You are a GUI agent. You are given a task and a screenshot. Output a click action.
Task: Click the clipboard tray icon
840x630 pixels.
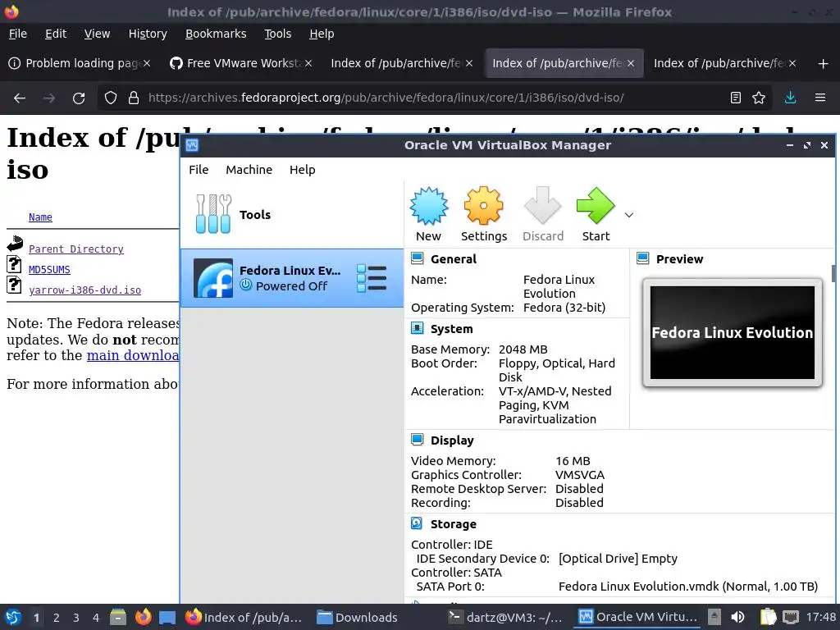point(768,617)
